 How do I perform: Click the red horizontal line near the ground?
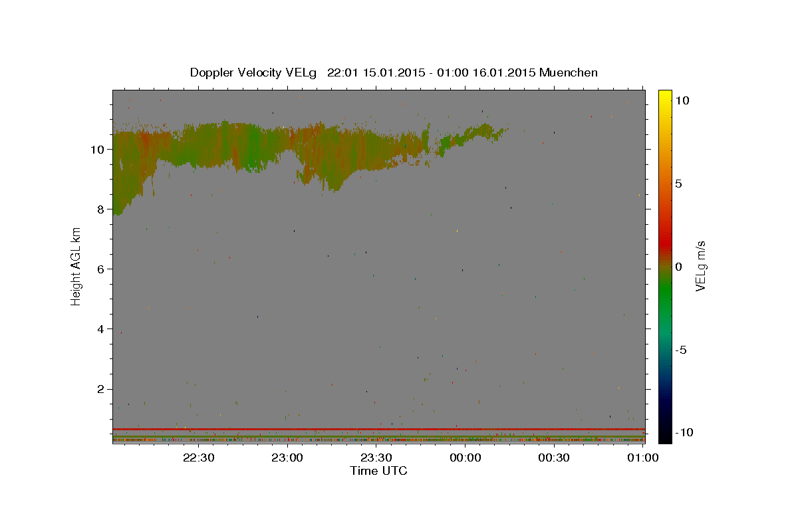coord(378,429)
